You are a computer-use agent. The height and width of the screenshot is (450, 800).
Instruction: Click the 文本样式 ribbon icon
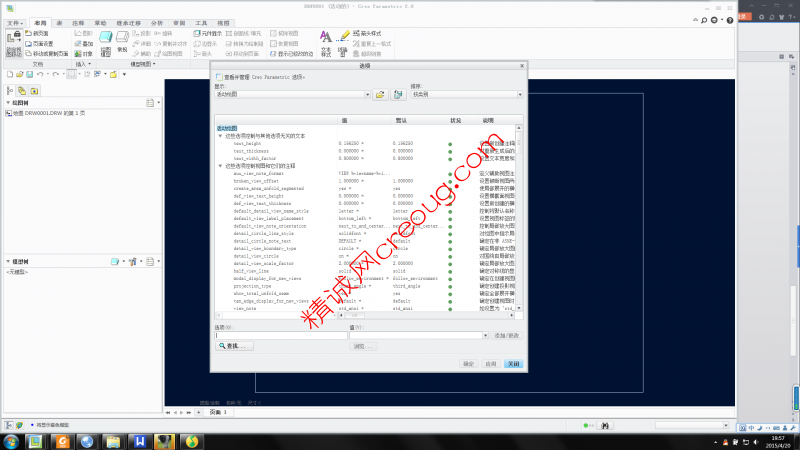point(326,43)
